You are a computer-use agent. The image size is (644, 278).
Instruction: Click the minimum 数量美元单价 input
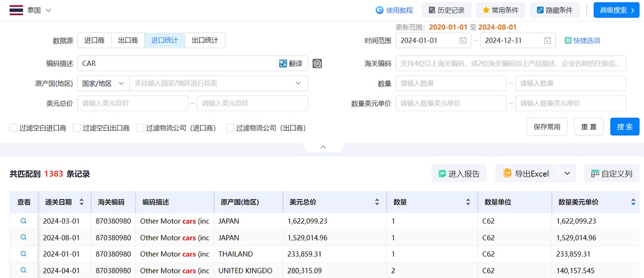[x=451, y=103]
